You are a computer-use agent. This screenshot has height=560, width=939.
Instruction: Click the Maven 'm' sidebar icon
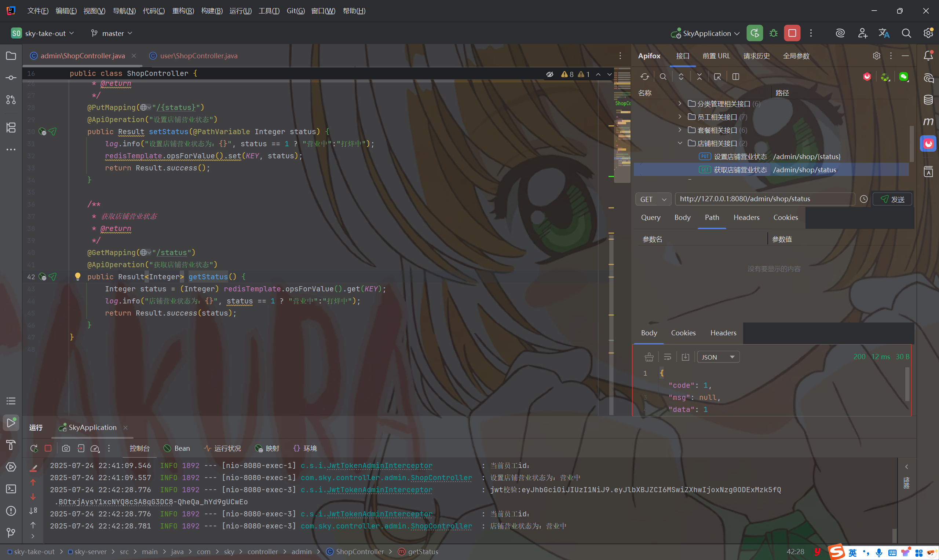[x=928, y=122]
